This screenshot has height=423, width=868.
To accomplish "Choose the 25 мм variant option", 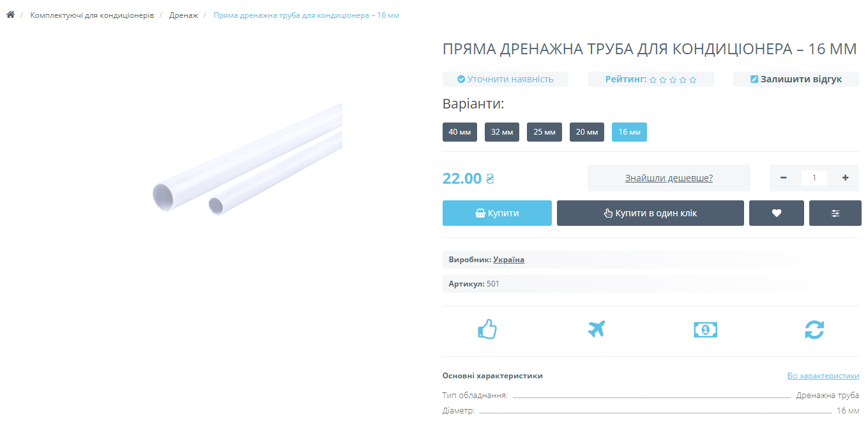I will tap(544, 132).
